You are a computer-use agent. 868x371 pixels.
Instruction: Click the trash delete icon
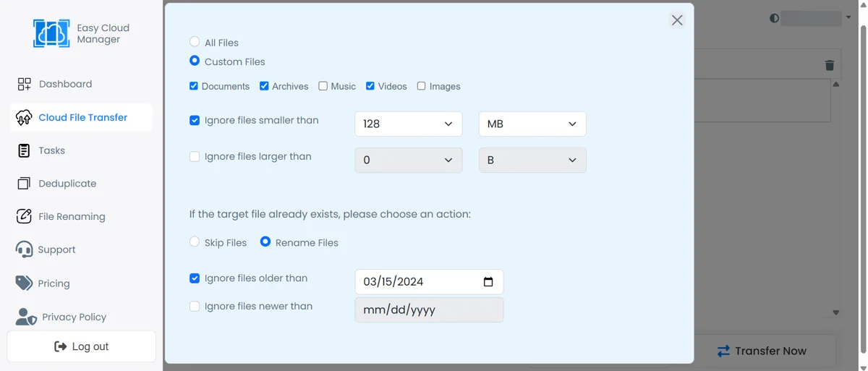tap(830, 65)
